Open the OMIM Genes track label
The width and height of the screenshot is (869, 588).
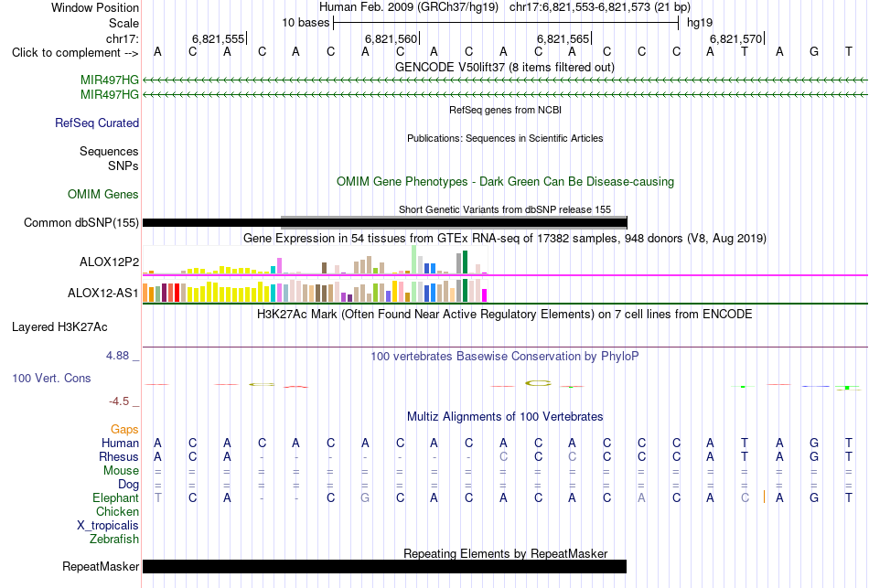pos(102,195)
